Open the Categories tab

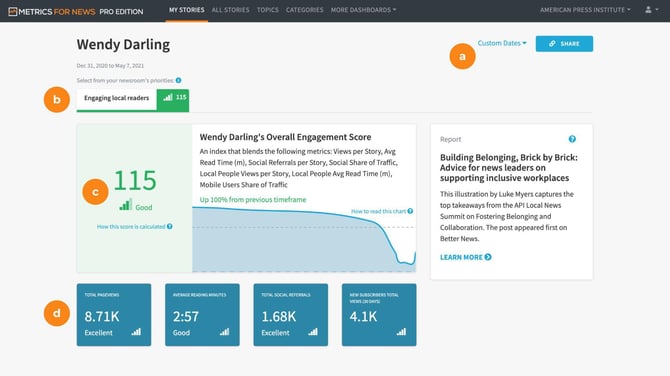(x=305, y=10)
